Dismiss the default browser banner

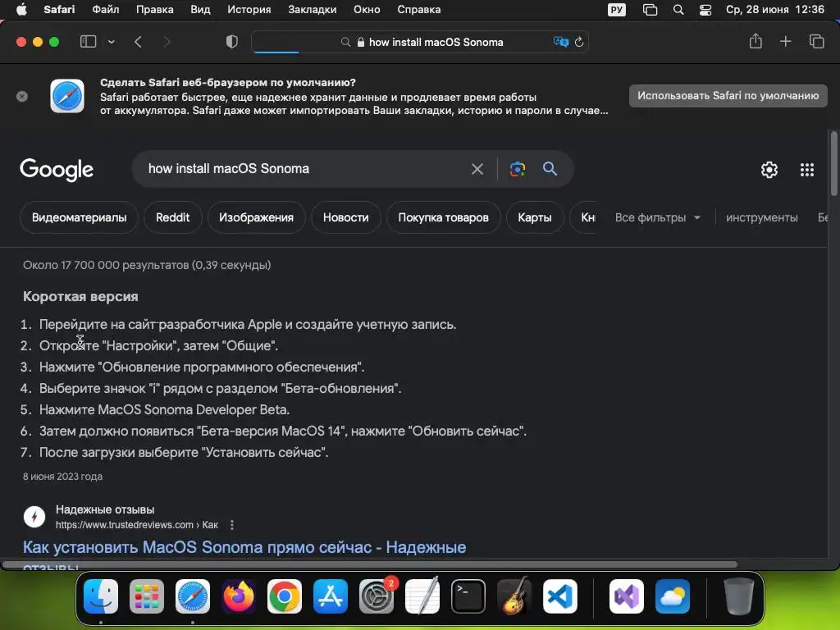click(22, 97)
